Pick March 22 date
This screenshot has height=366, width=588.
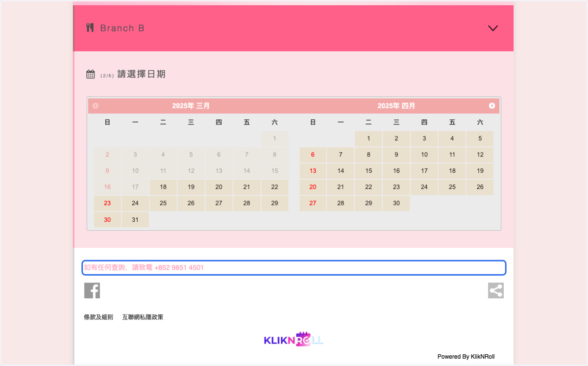(274, 187)
